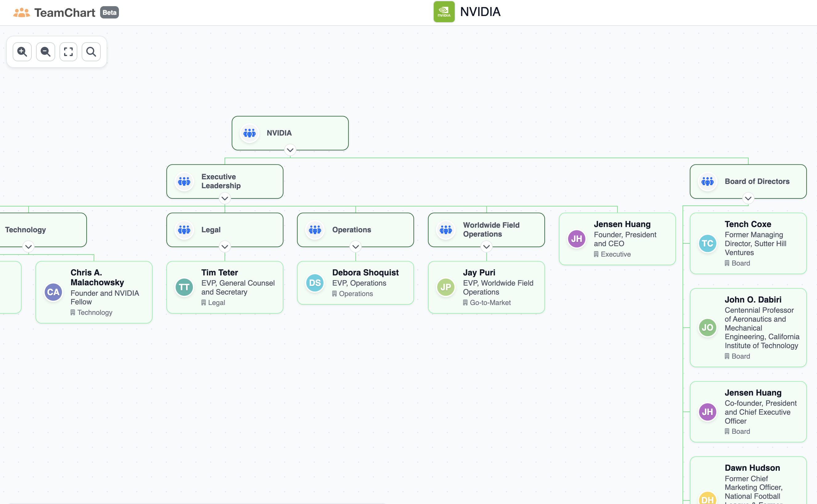
Task: Click the group icon on the Legal node
Action: [x=184, y=230]
